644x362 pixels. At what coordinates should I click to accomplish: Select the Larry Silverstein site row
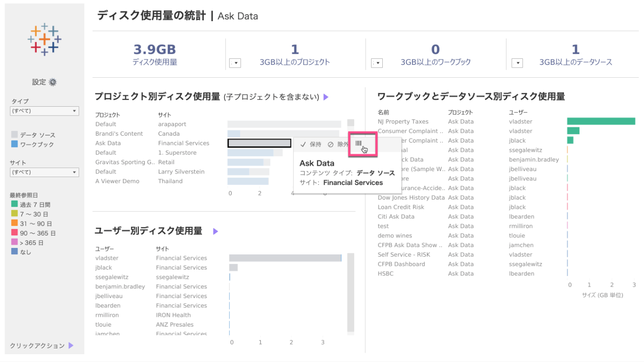coord(181,172)
